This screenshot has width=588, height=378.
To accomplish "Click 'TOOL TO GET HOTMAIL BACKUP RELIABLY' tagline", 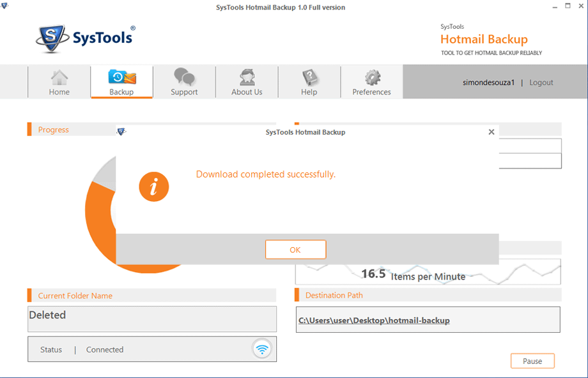I will (x=491, y=53).
